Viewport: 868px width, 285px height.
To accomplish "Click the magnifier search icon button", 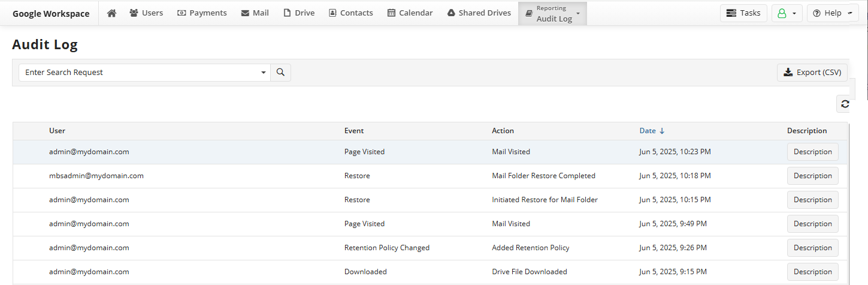I will click(x=281, y=73).
